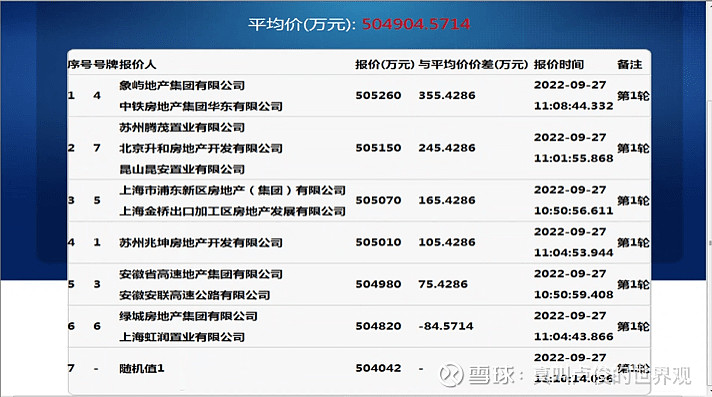The width and height of the screenshot is (712, 397).
Task: Select bidder 绿城房地产集团有限公司
Action: 188,316
